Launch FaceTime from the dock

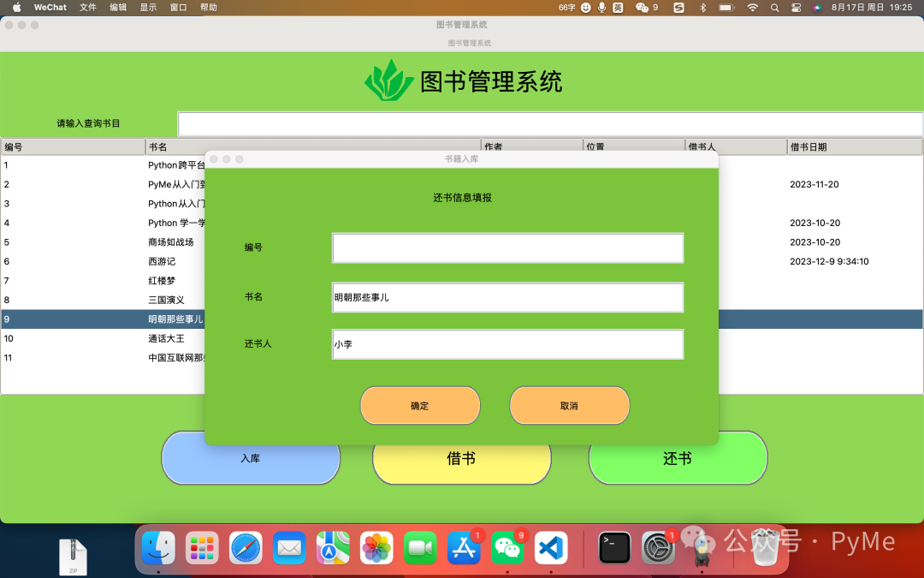pyautogui.click(x=420, y=548)
